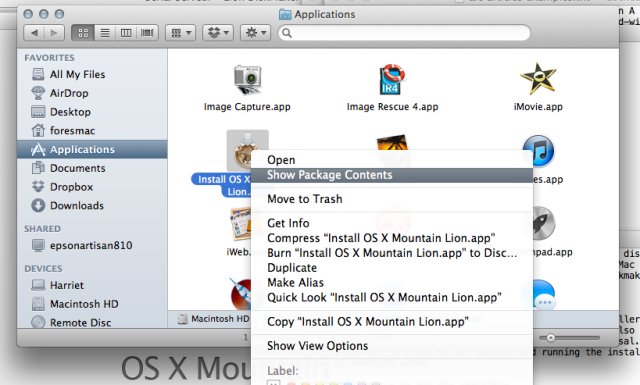The width and height of the screenshot is (640, 385).
Task: Click the FAVORITES sidebar heading
Action: pos(49,58)
